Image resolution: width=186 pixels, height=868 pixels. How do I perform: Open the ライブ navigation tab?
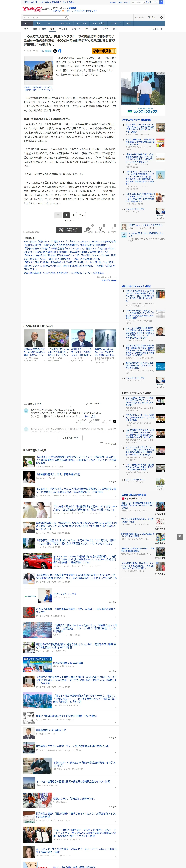(x=49, y=24)
